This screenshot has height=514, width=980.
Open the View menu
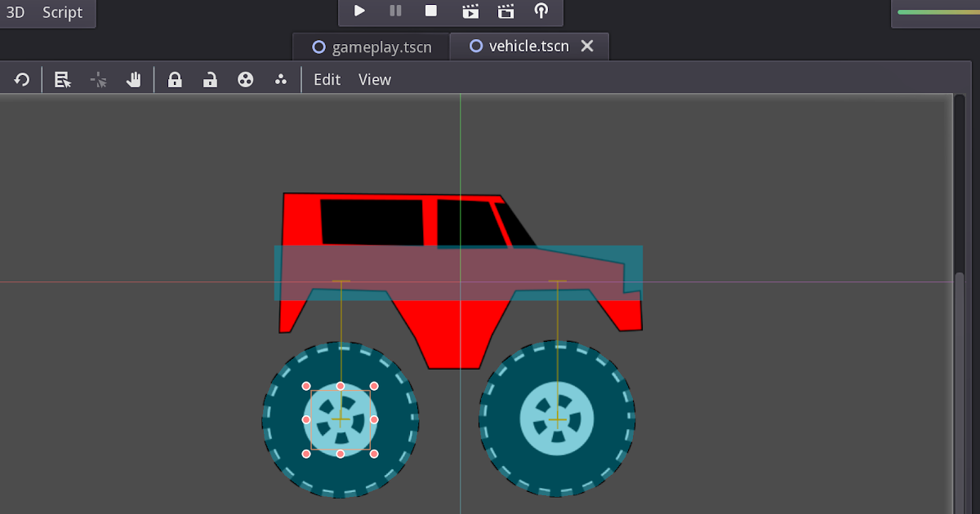point(374,79)
